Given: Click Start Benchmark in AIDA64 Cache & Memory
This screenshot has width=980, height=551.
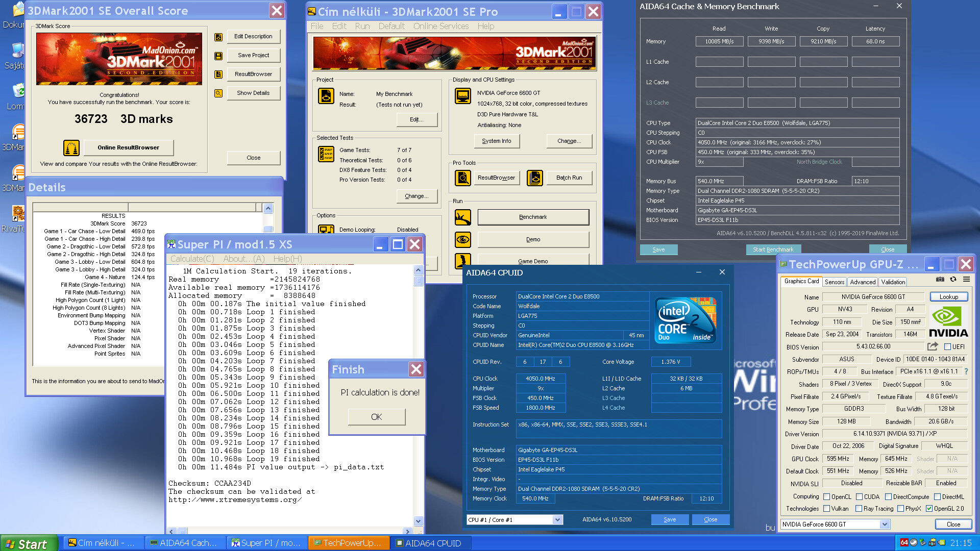Looking at the screenshot, I should tap(773, 249).
